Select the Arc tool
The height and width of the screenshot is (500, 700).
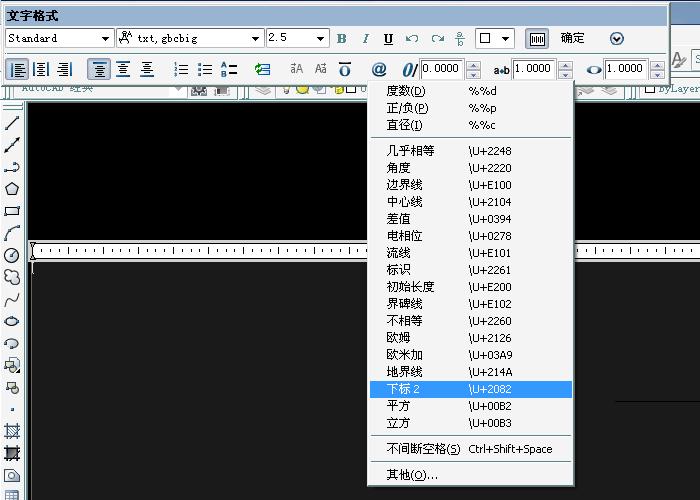click(12, 233)
